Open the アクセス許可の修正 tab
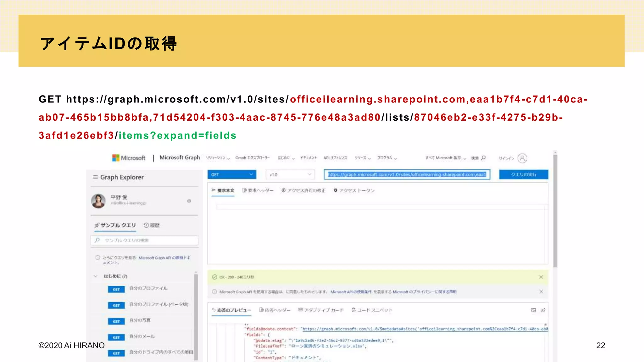This screenshot has width=644, height=362. click(x=303, y=190)
